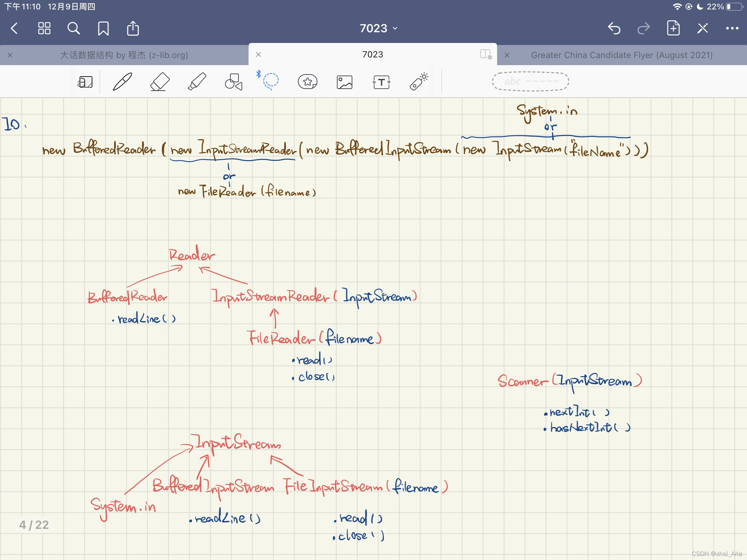Select the Text box tool
Viewport: 747px width, 560px height.
tap(382, 82)
